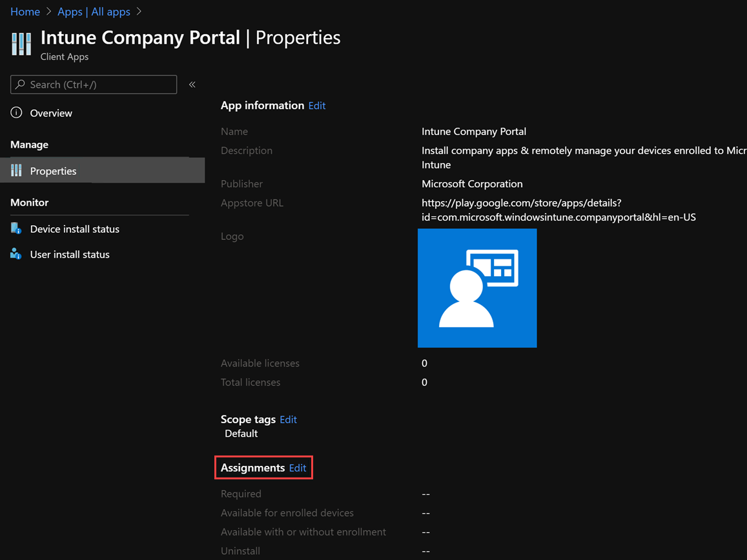Click the 'Monitor' section heading

(30, 203)
